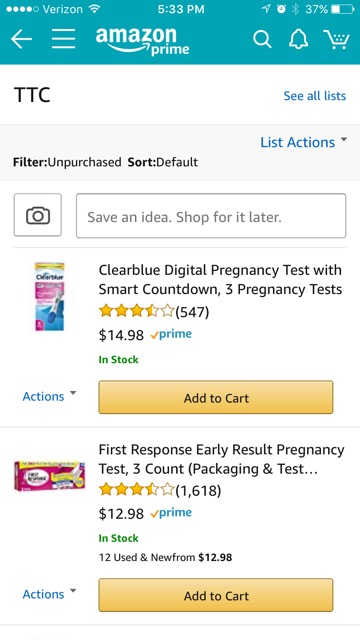Open the Clearblue product thumbnail
Viewport: 360px width, 640px height.
tap(49, 297)
